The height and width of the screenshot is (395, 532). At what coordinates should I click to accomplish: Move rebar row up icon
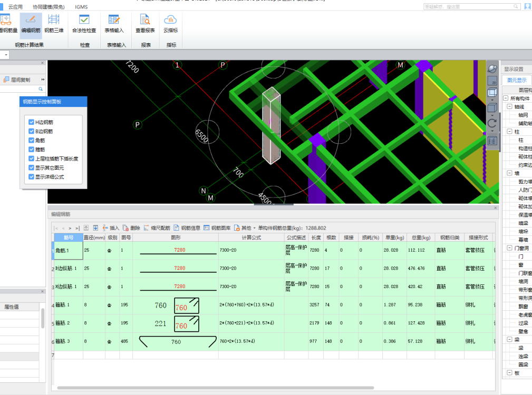tap(86, 228)
